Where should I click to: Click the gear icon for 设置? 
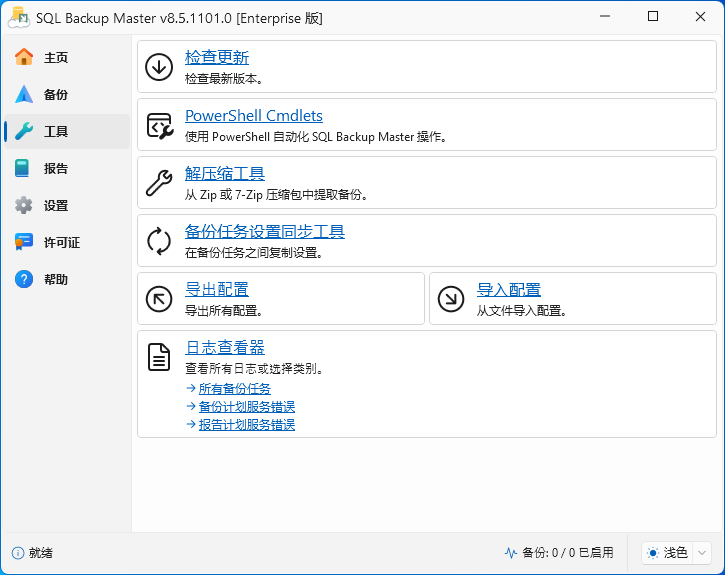[x=24, y=205]
